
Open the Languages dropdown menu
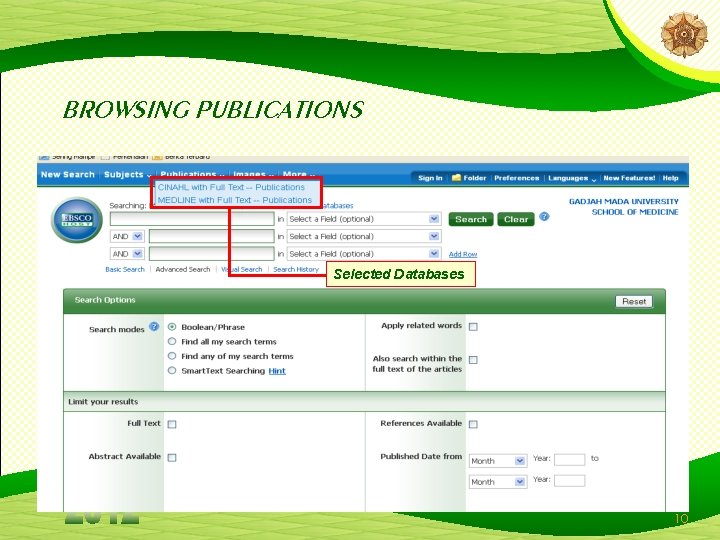(572, 178)
